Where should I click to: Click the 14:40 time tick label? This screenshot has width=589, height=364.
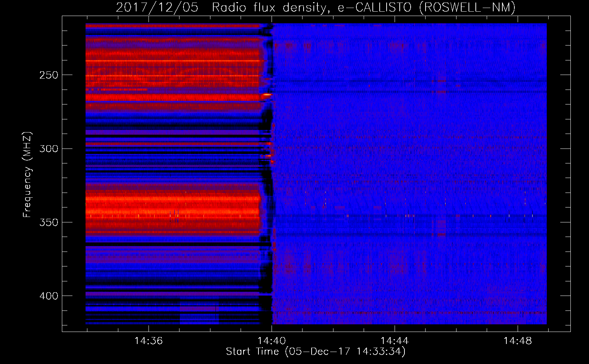coord(272,341)
